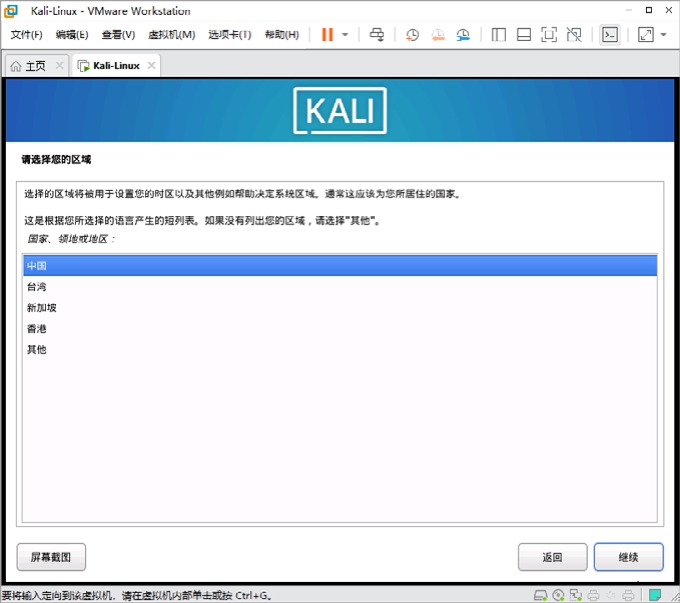Click the 返回 button

tap(552, 557)
